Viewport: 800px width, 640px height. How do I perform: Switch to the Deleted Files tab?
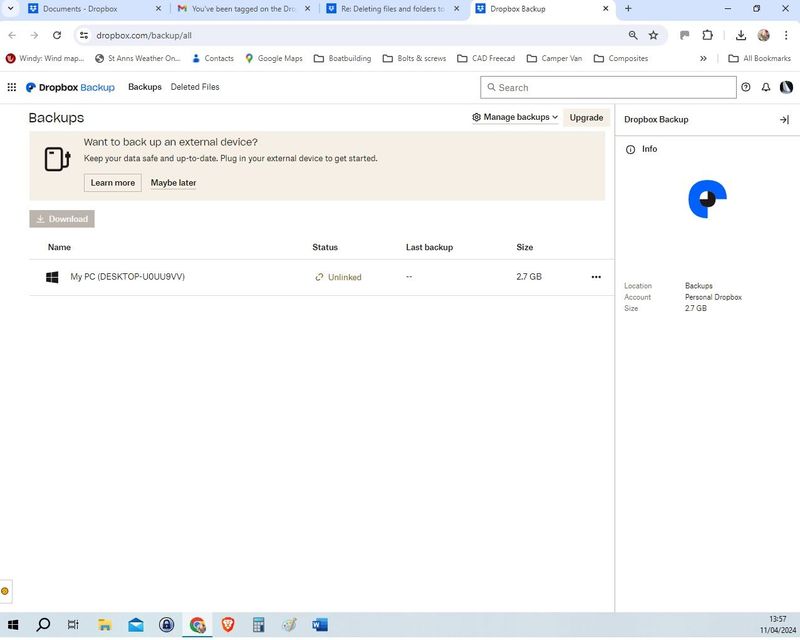click(195, 87)
